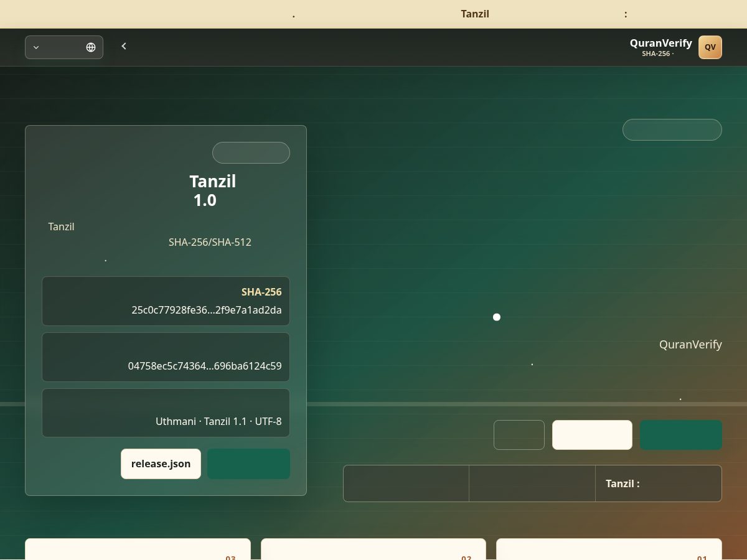The image size is (747, 560).
Task: Click the Tanzil 1.0 card heading
Action: point(212,190)
